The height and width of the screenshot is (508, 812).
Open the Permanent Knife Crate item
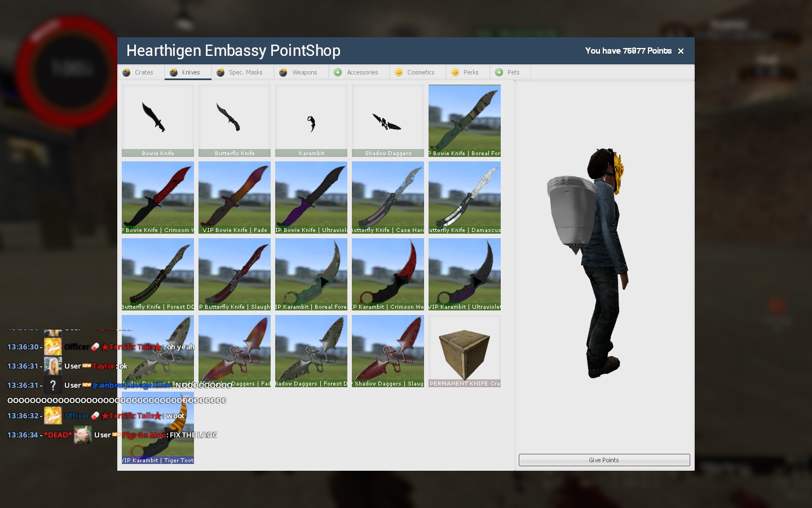click(x=465, y=351)
